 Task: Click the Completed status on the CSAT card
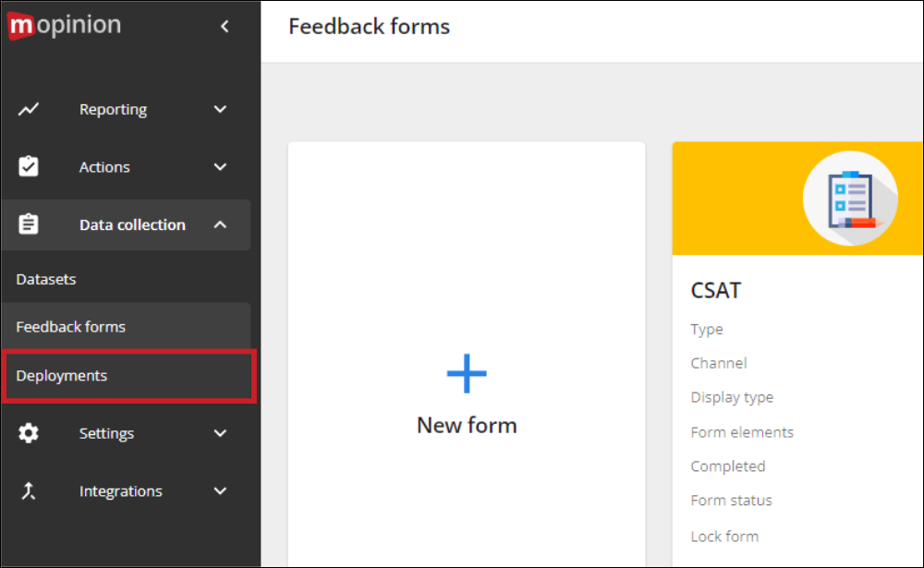728,465
